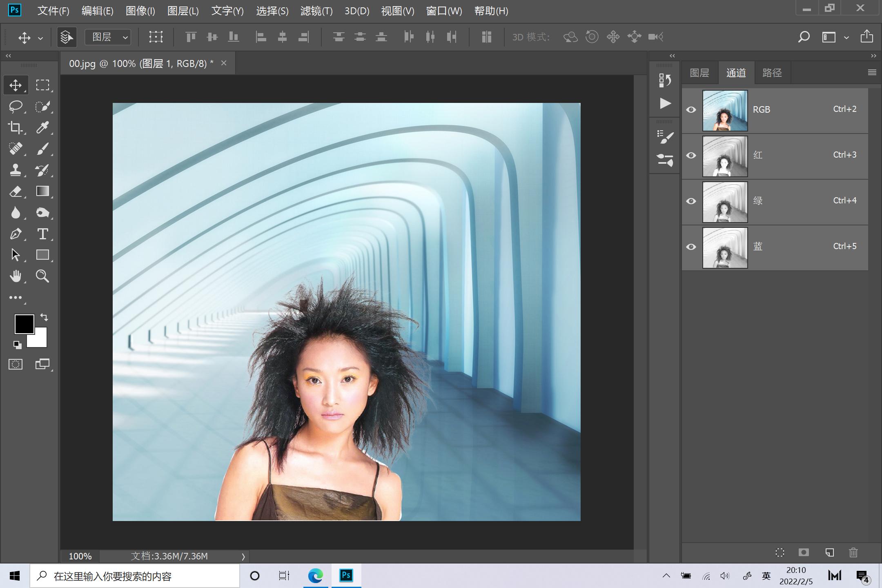Load channel as selection icon
Image resolution: width=882 pixels, height=588 pixels.
coord(780,552)
